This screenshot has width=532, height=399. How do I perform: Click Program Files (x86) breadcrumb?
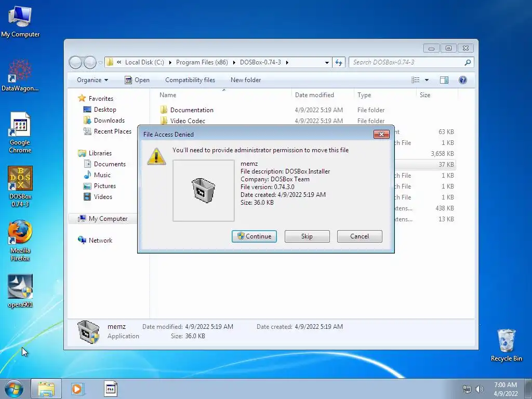pyautogui.click(x=202, y=62)
